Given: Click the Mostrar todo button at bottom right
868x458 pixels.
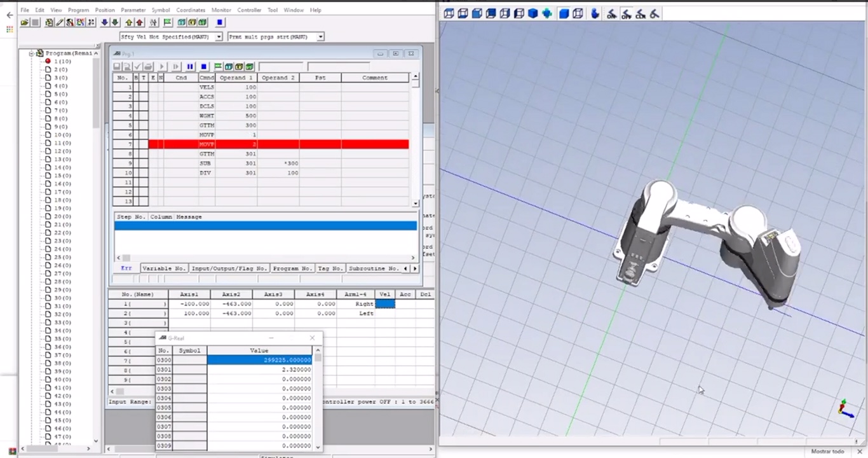Looking at the screenshot, I should (x=827, y=452).
